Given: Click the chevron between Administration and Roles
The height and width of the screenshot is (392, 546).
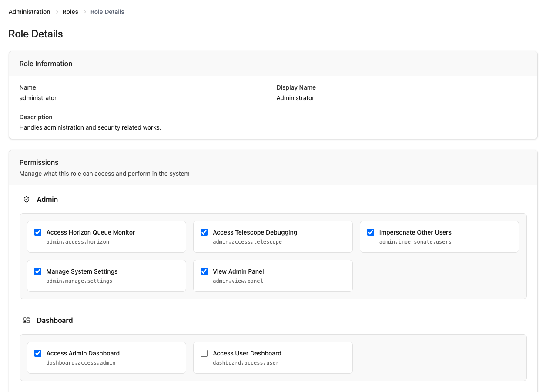Looking at the screenshot, I should (57, 12).
